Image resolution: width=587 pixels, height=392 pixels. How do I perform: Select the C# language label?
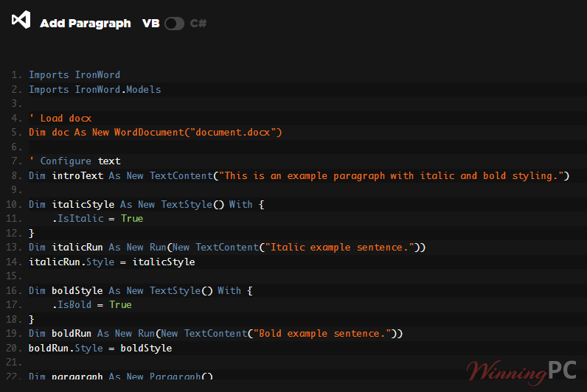pos(198,24)
